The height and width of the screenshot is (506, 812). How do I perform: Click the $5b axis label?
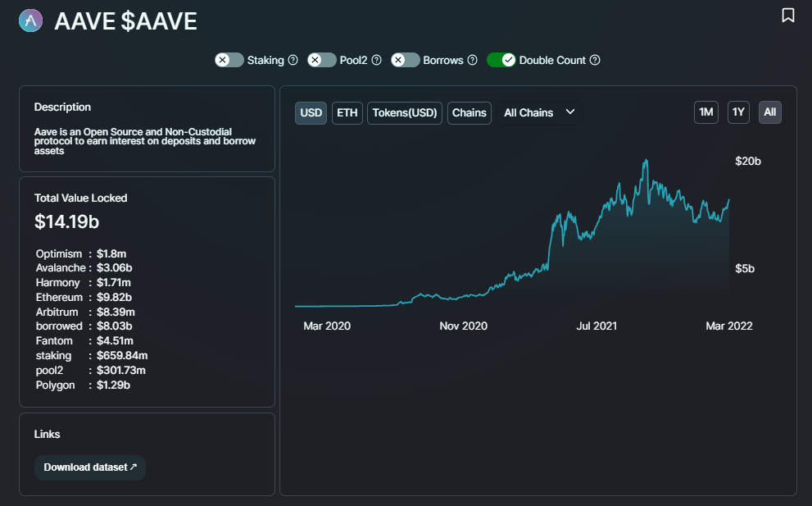pos(745,268)
